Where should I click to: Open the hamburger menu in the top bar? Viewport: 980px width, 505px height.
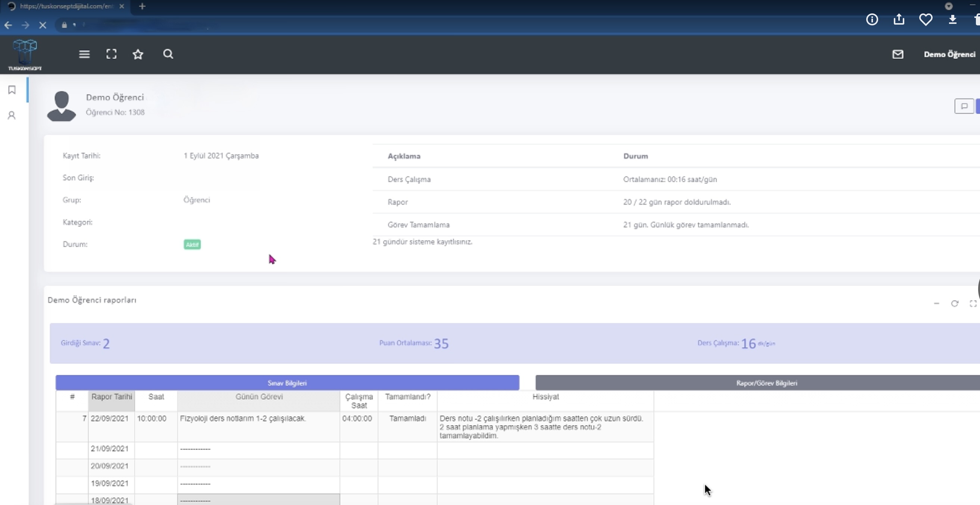click(x=84, y=54)
